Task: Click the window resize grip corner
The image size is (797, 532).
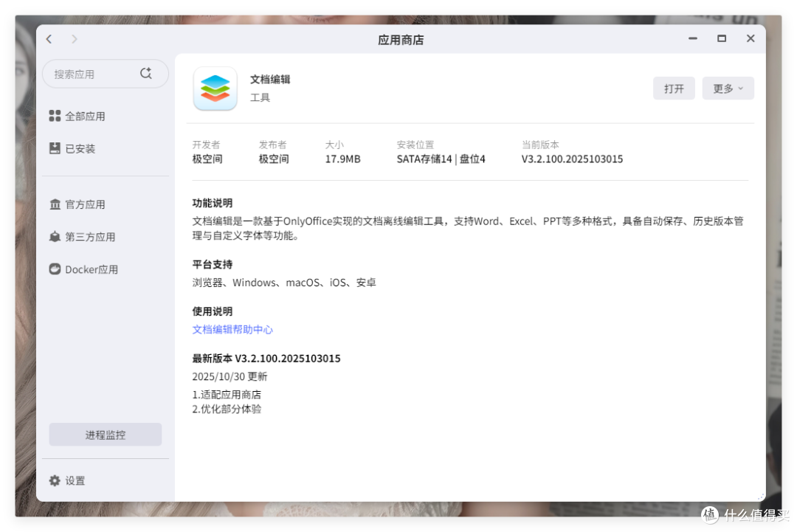Action: coord(760,497)
